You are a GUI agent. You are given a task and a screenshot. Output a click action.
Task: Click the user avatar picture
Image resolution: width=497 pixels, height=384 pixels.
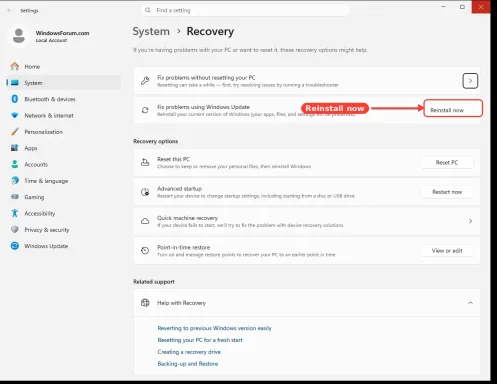pos(19,36)
